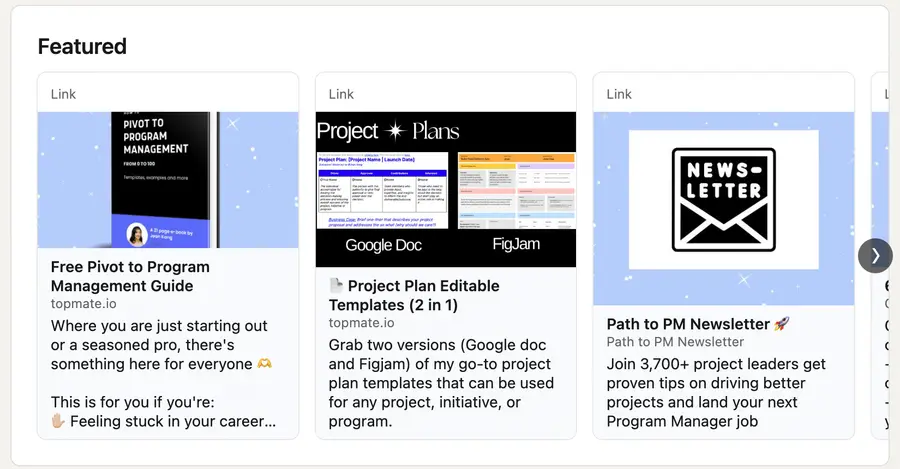Click the document emoji before Project Plan title
Screen dimensions: 900x469
click(x=336, y=285)
